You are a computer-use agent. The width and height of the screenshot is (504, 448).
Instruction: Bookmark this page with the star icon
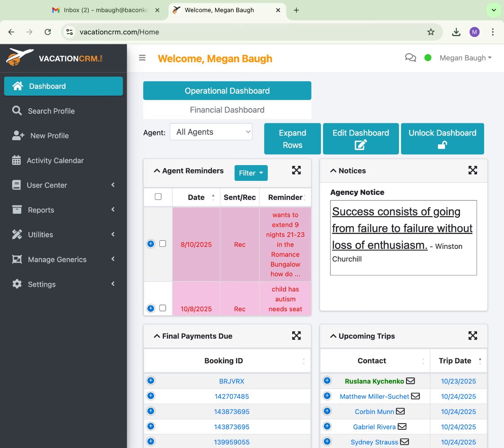coord(431,32)
